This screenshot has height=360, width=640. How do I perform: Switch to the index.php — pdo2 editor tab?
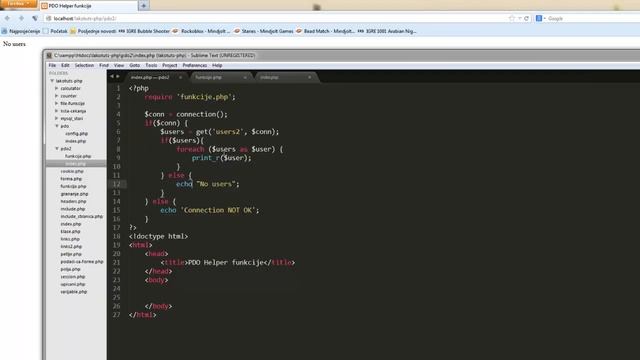155,77
